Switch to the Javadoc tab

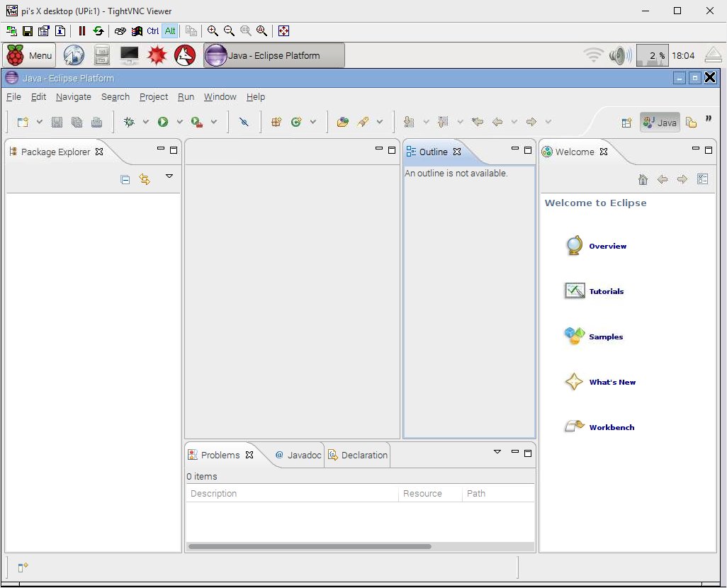pyautogui.click(x=298, y=455)
